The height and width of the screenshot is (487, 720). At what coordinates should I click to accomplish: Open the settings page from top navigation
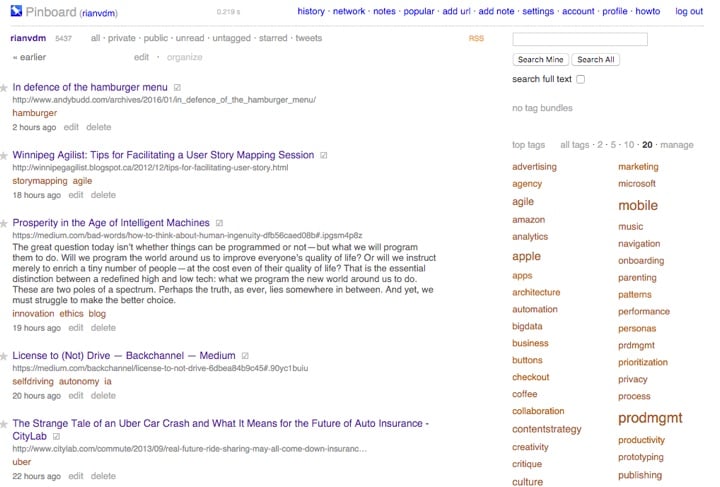pos(537,12)
